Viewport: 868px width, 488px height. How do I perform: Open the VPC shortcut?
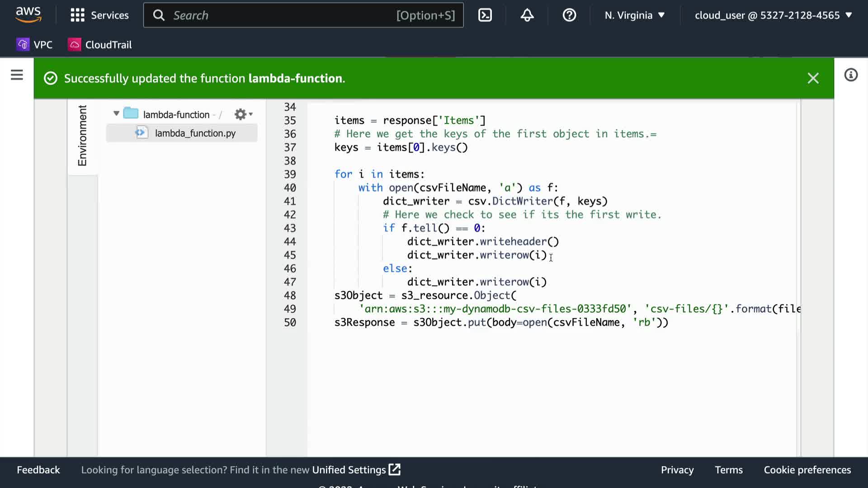pos(35,45)
